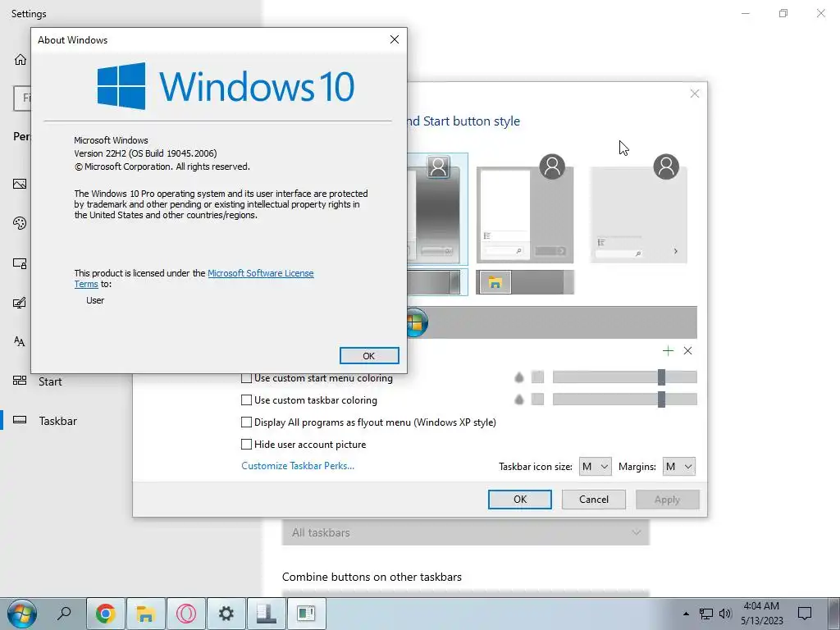Open Background settings icon in sidebar
The height and width of the screenshot is (630, 840).
(x=20, y=184)
